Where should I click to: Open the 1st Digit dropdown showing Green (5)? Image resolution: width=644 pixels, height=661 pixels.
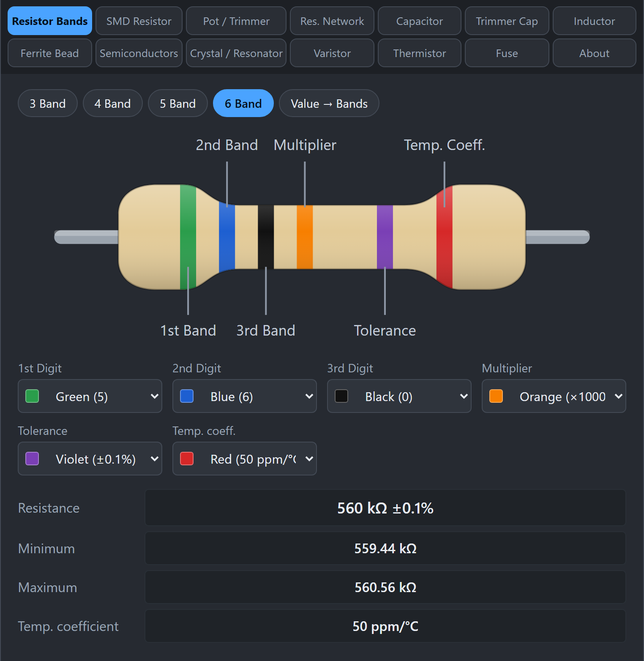[x=90, y=396]
